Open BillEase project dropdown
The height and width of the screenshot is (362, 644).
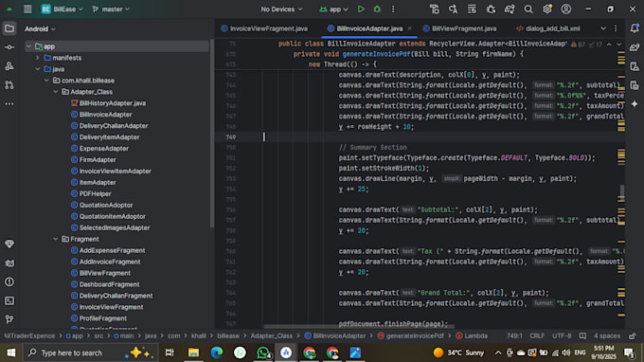click(62, 9)
